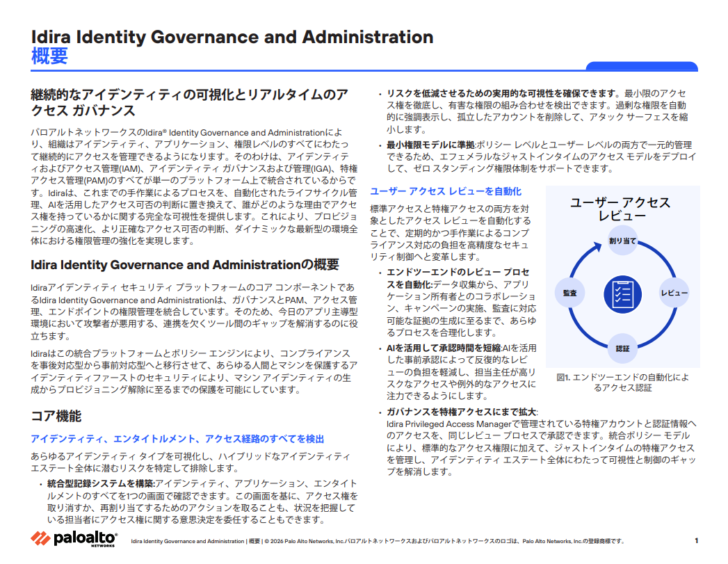Screen dimensions: 728x564
Task: Select the レビュー node in the diagram
Action: (x=674, y=293)
